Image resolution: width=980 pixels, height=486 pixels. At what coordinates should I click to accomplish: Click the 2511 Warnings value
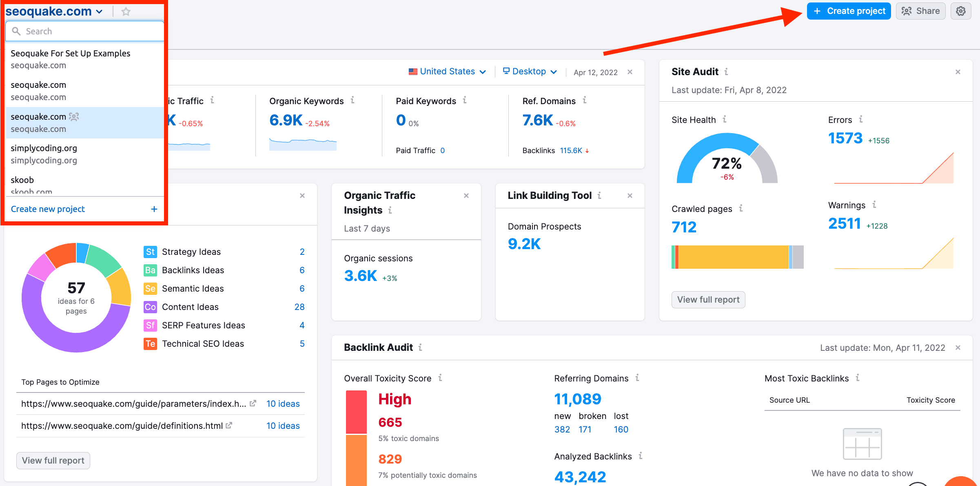pos(845,224)
